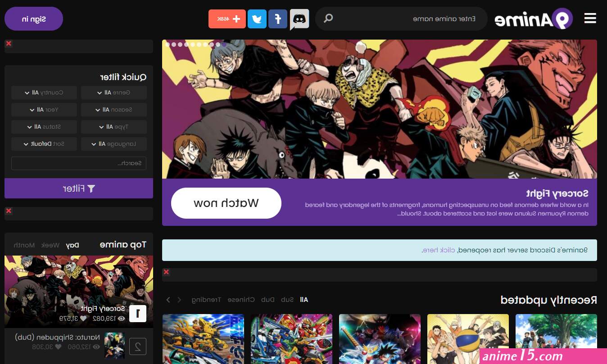The width and height of the screenshot is (607, 364).
Task: Open the Sort Default dropdown
Action: [44, 144]
